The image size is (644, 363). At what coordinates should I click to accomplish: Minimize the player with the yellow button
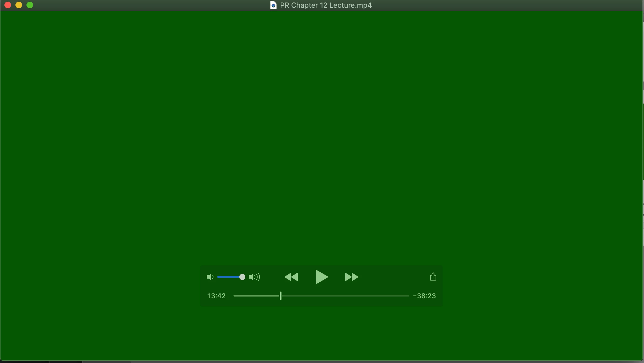click(x=19, y=5)
